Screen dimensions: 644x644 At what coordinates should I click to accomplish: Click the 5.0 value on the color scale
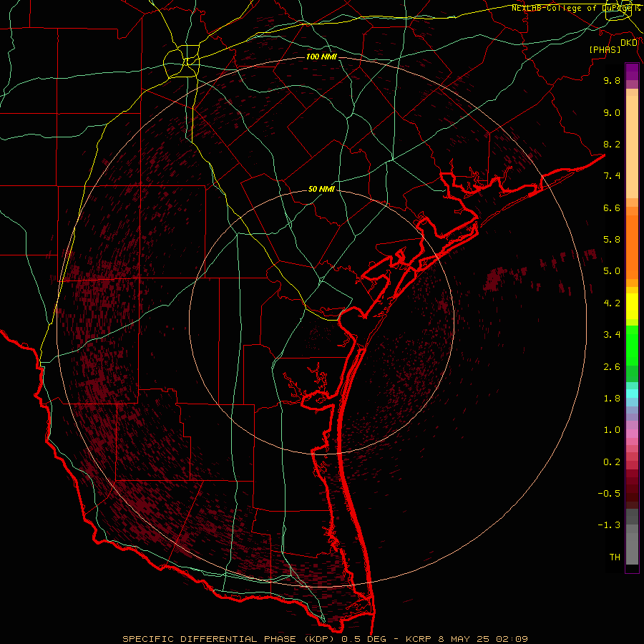tap(612, 271)
